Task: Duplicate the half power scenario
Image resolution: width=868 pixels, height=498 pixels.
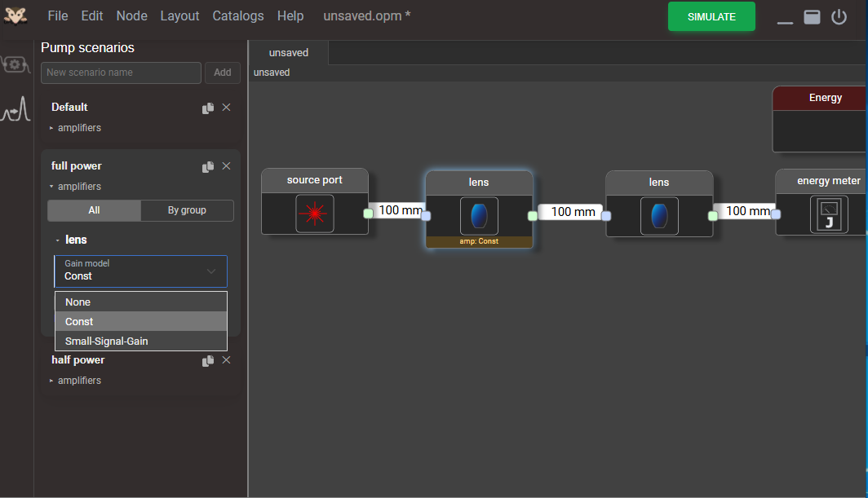Action: coord(208,361)
